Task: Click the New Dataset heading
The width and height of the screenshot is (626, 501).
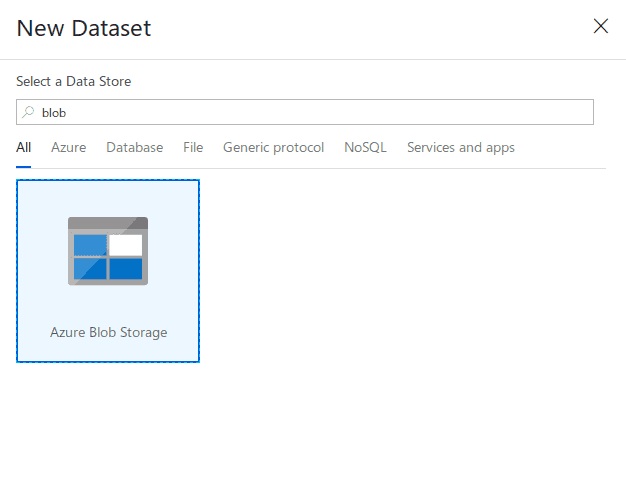Action: pos(84,28)
